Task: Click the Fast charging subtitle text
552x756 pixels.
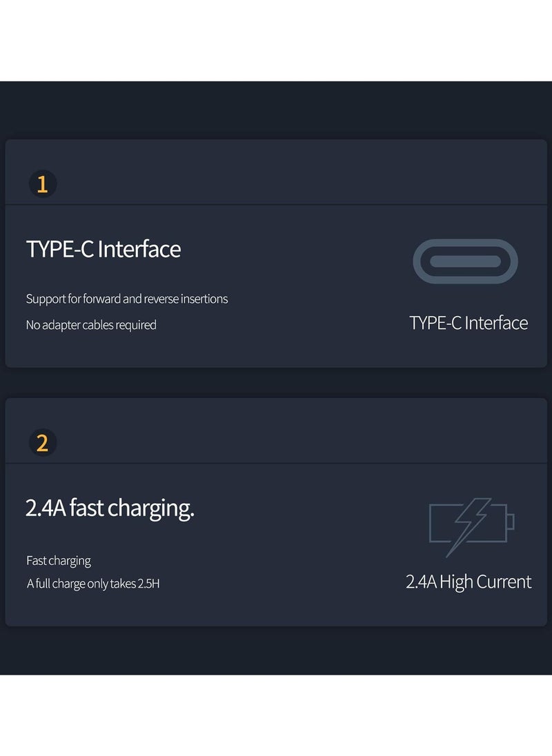Action: [x=59, y=561]
